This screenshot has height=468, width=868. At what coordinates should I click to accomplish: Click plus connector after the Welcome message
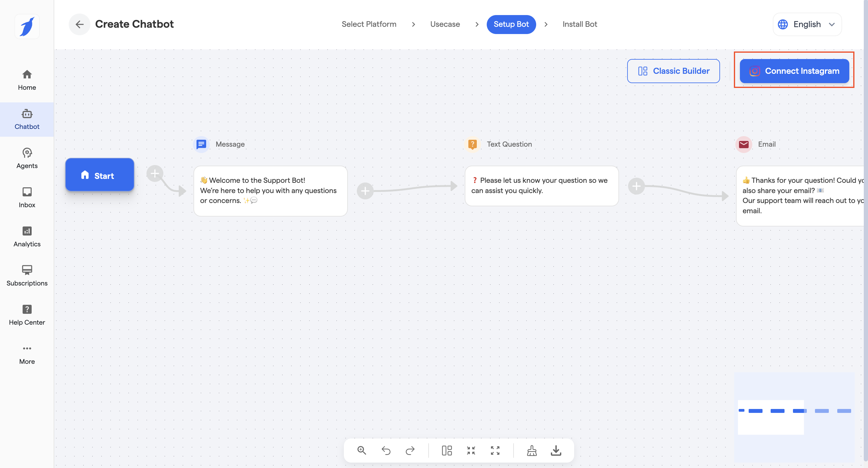point(365,191)
